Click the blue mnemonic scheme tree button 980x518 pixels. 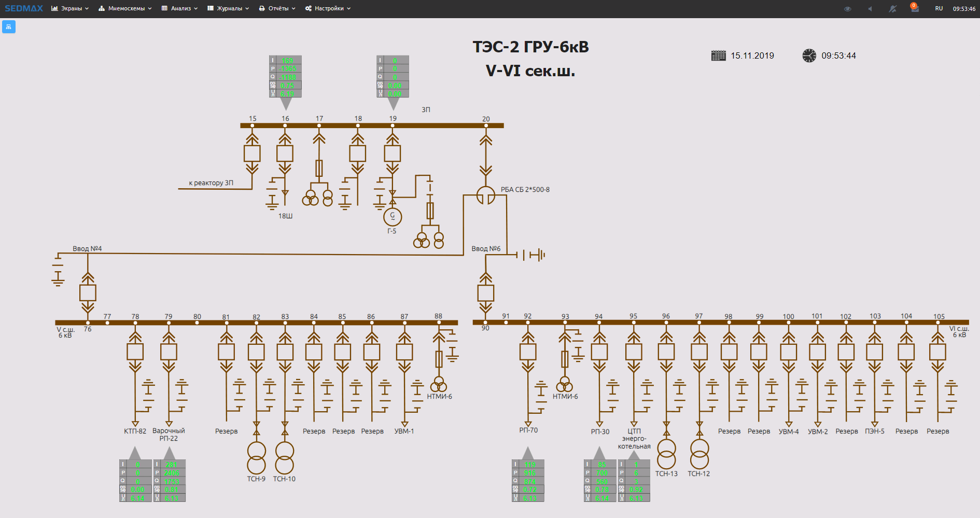[x=9, y=26]
